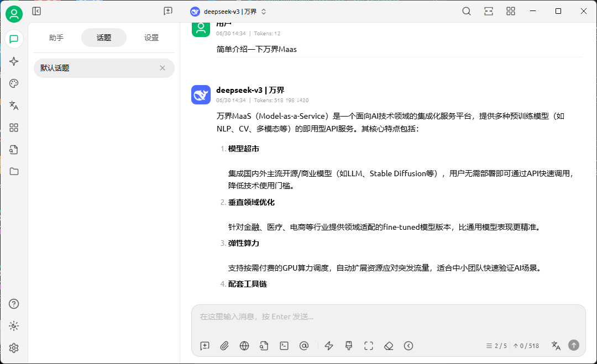Click the message input field
This screenshot has height=364, width=597.
click(x=387, y=317)
